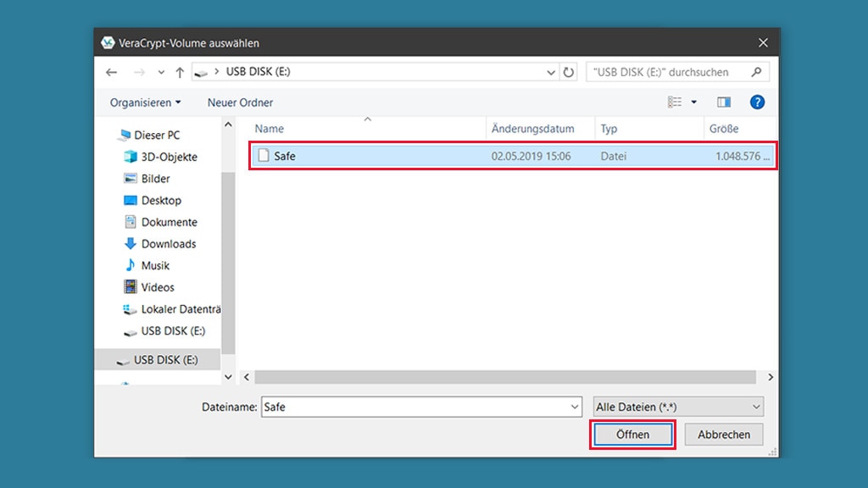This screenshot has width=868, height=488.
Task: Open the Musik folder in sidebar
Action: 155,265
